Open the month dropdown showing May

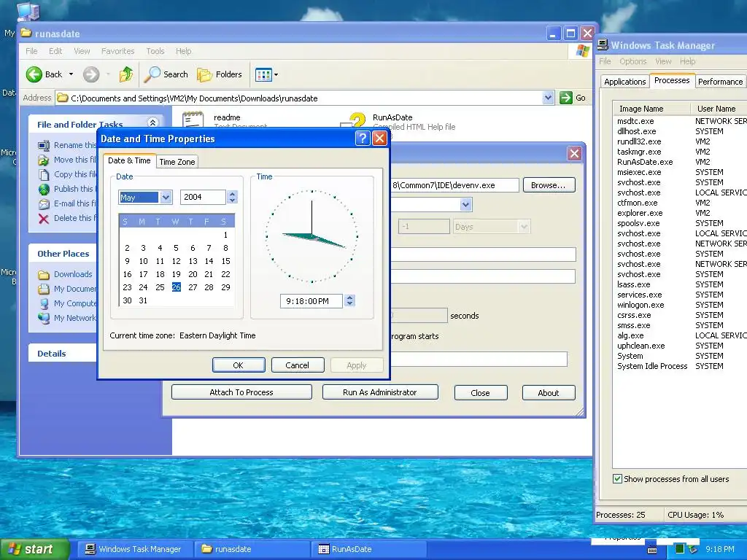point(166,197)
